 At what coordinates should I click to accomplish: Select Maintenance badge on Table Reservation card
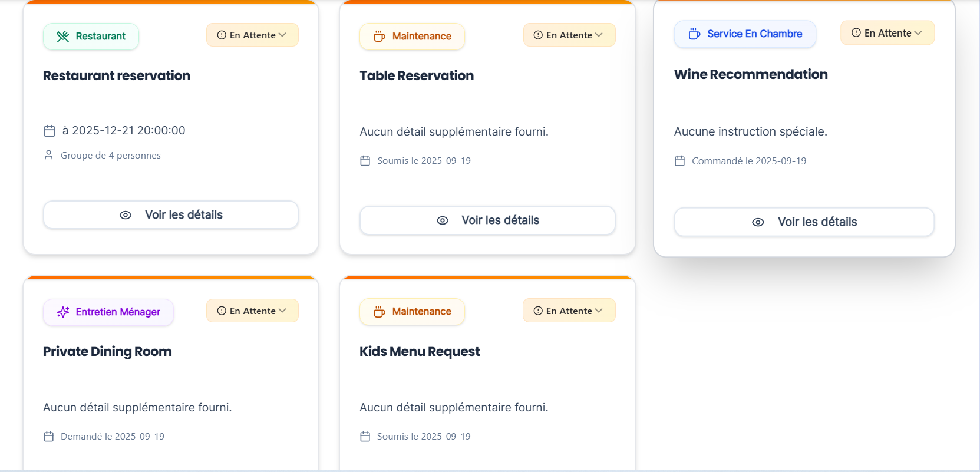[412, 37]
